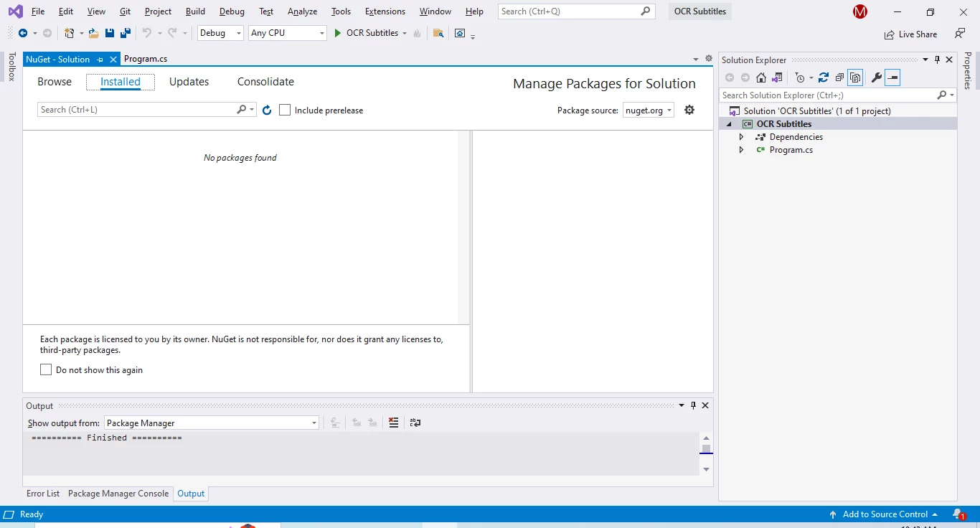Click the Live Share button

pyautogui.click(x=911, y=34)
